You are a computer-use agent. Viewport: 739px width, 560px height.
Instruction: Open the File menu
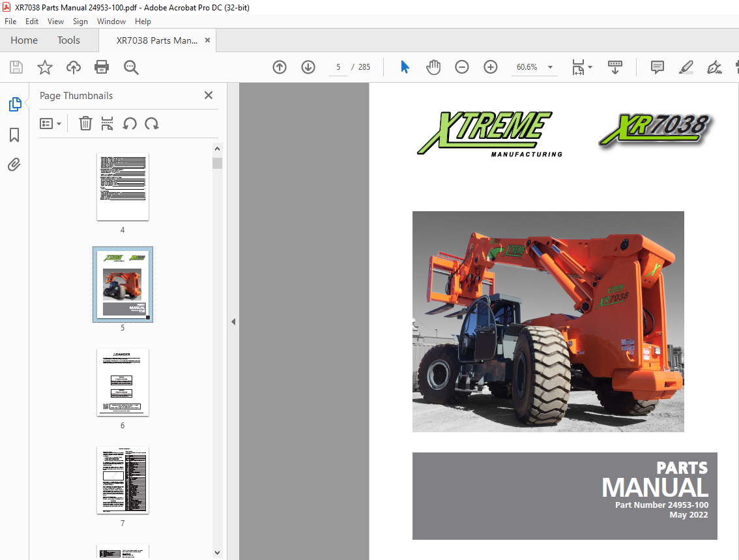[x=10, y=22]
